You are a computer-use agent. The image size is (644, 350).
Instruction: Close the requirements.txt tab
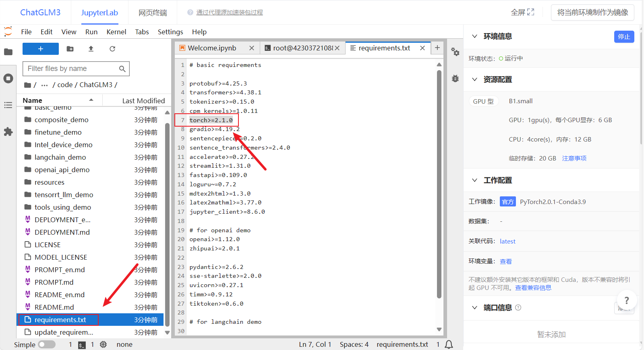[x=422, y=48]
